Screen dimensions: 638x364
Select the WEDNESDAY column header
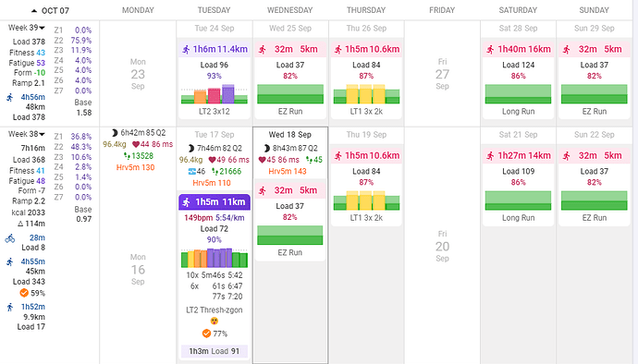click(x=289, y=10)
